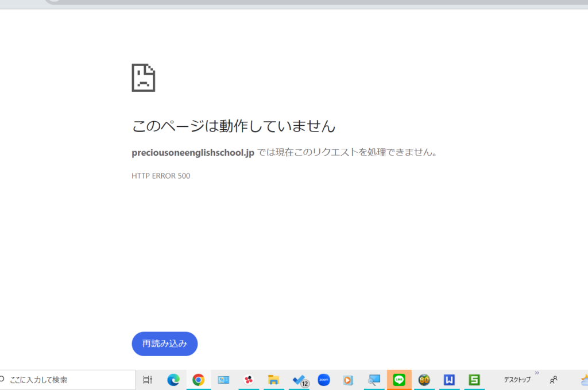
Task: Click the blue 再読み込み reload button
Action: coord(164,343)
